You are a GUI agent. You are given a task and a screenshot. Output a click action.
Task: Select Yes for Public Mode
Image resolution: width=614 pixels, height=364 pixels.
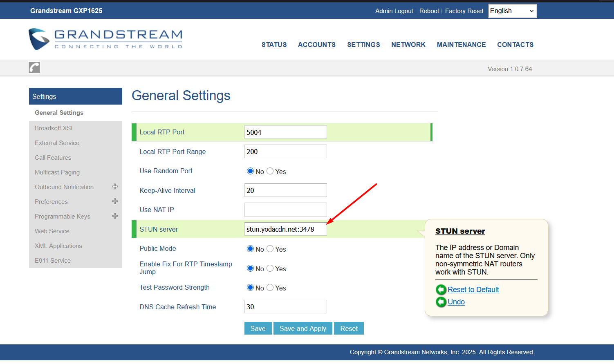pyautogui.click(x=270, y=249)
